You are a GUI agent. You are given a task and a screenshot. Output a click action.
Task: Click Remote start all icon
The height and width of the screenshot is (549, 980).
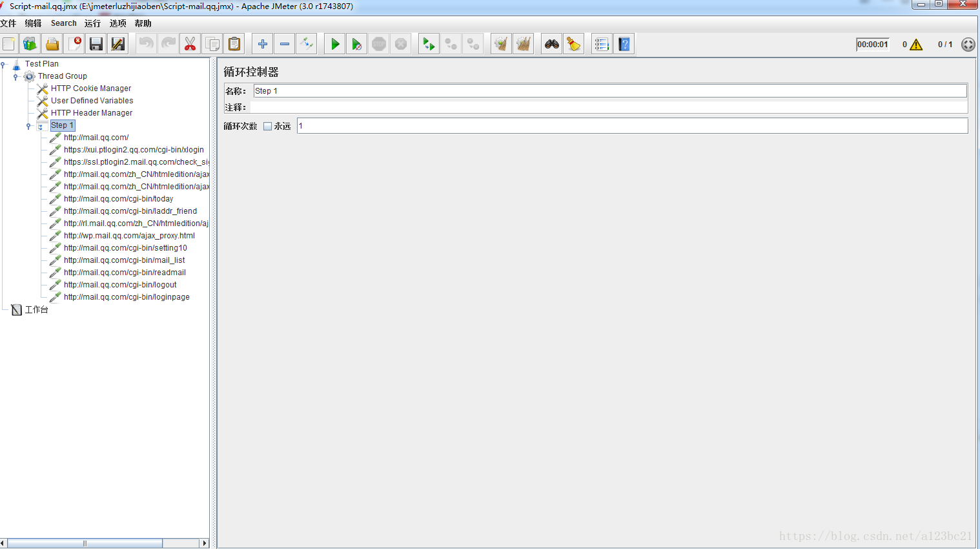[x=429, y=44]
